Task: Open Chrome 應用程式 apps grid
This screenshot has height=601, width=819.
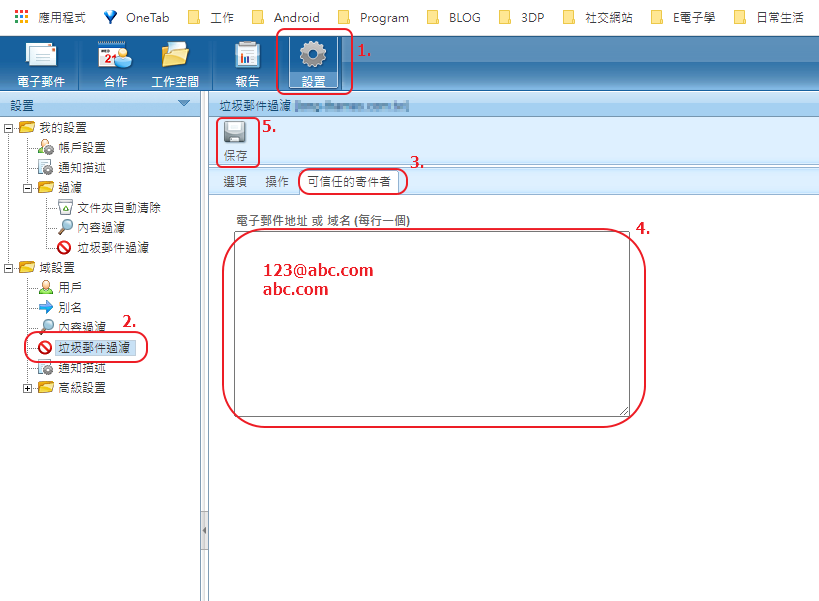Action: point(21,17)
